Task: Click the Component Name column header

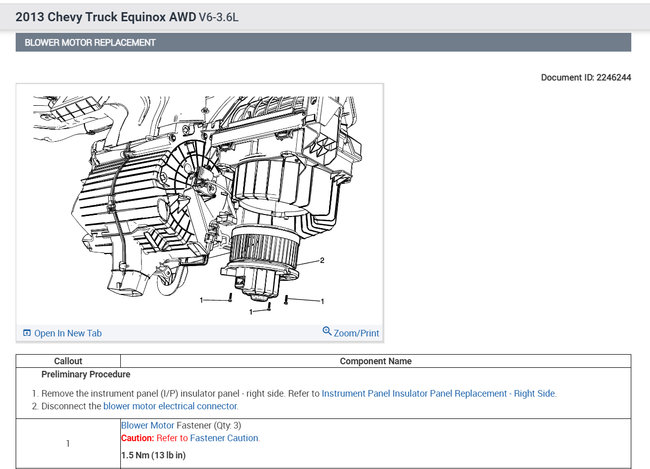Action: pos(375,361)
